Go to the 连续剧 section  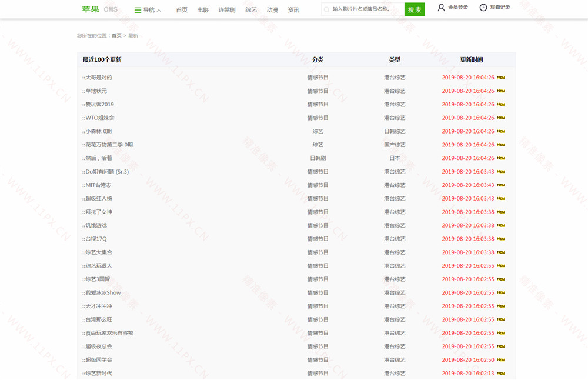tap(227, 10)
